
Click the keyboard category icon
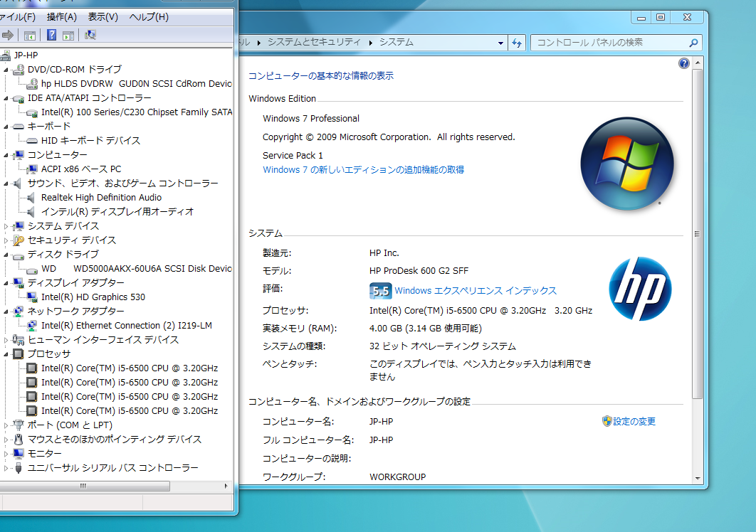coord(19,127)
